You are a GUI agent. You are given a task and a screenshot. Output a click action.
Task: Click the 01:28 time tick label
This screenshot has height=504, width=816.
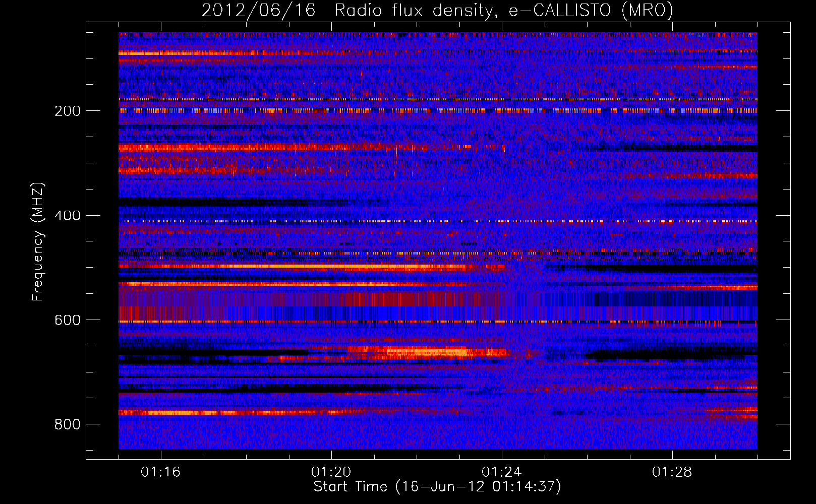pos(672,472)
